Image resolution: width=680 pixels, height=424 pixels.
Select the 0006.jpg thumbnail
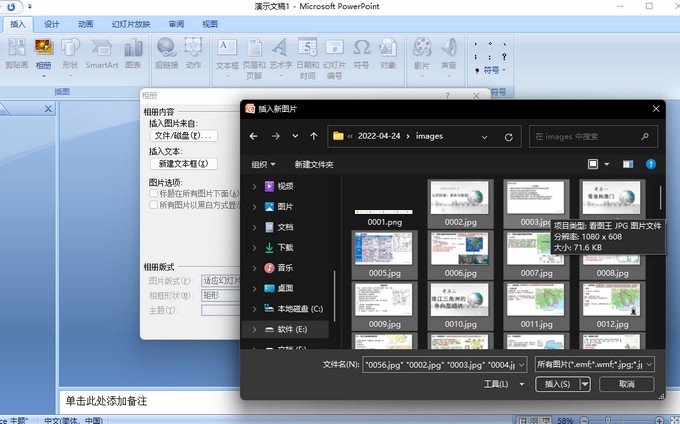pyautogui.click(x=460, y=254)
